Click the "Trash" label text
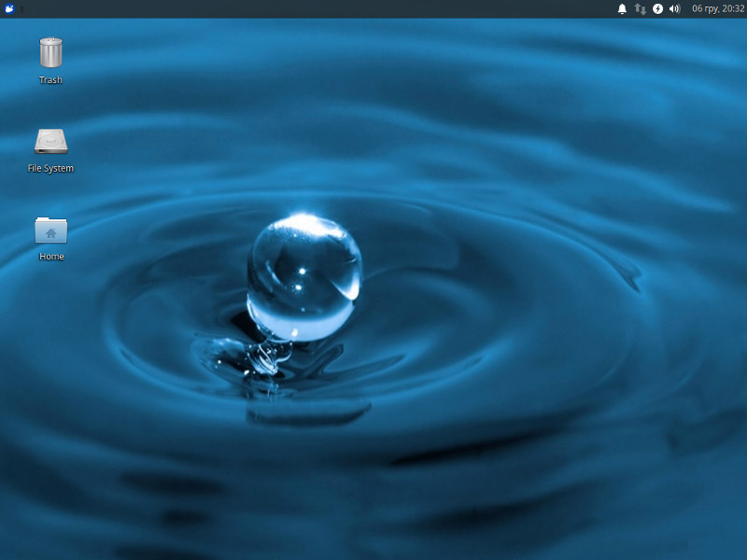This screenshot has height=560, width=747. [x=50, y=80]
